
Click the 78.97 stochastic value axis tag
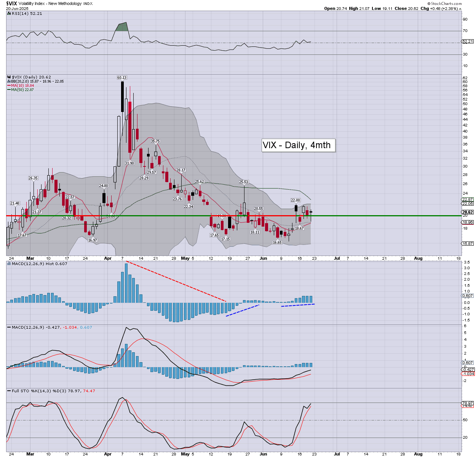point(467,403)
